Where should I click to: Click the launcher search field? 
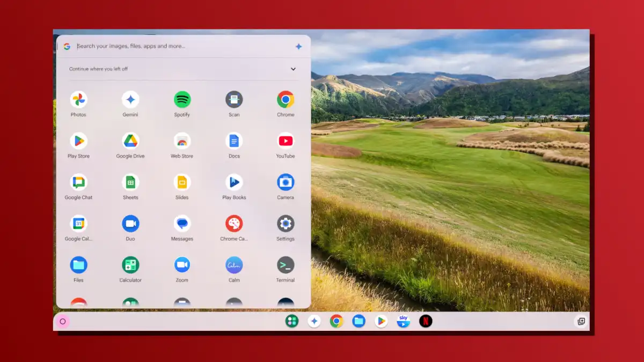[182, 47]
